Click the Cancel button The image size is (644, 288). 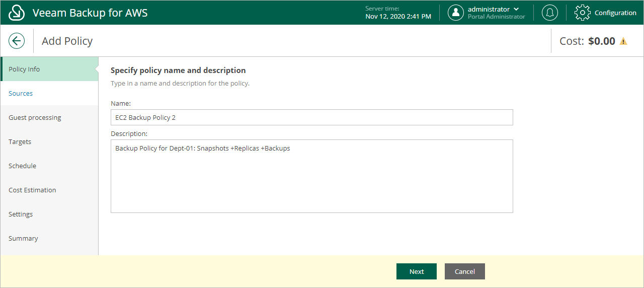tap(465, 271)
